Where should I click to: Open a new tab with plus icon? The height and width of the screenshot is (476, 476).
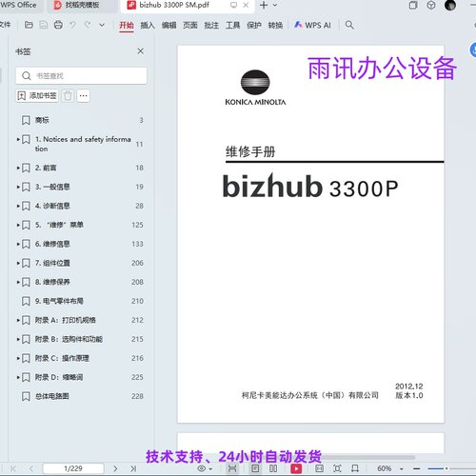point(264,5)
